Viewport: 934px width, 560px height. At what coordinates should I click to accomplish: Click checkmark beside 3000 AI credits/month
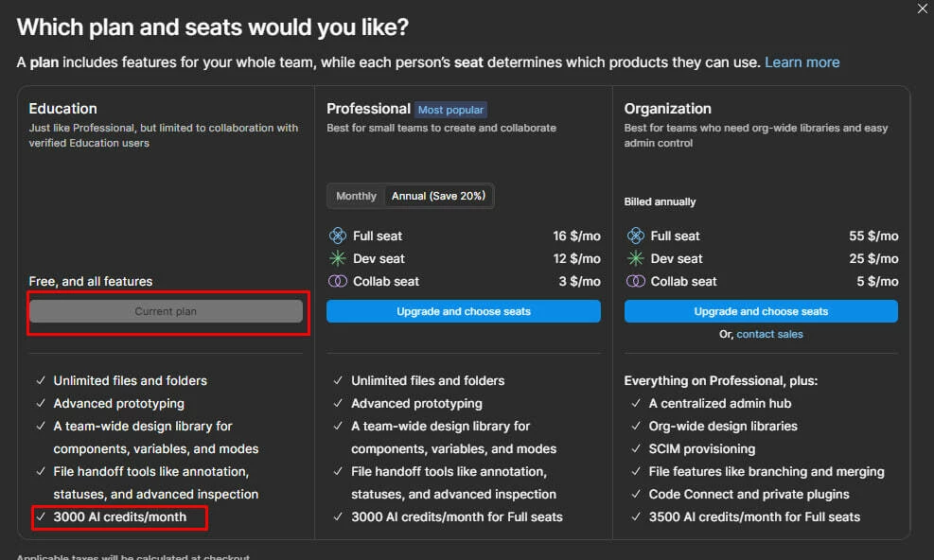click(41, 516)
